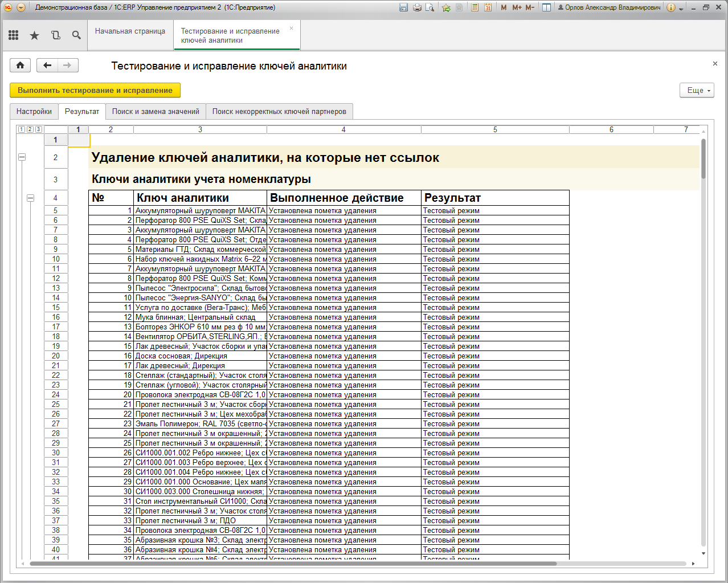Click the scroll right arrow
The width and height of the screenshot is (728, 583).
tap(693, 564)
